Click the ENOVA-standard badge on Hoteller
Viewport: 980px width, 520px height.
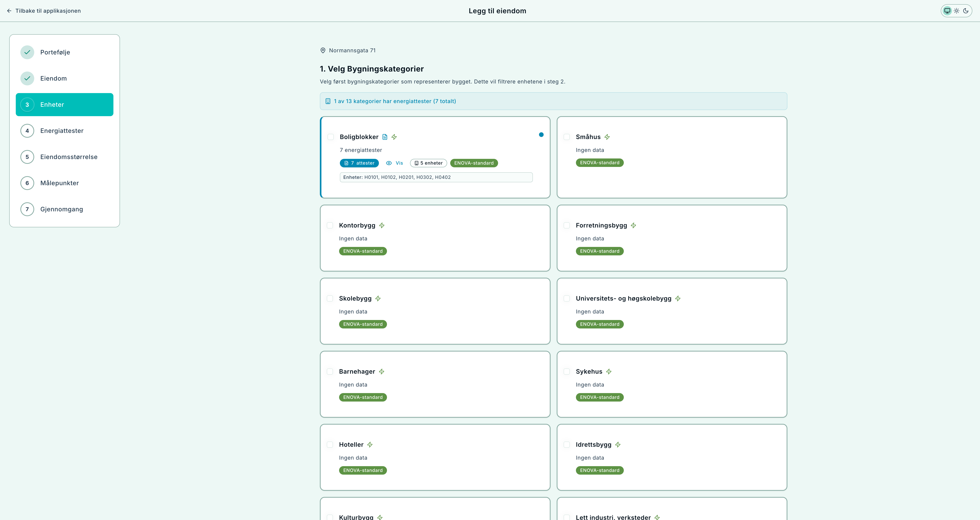coord(363,471)
